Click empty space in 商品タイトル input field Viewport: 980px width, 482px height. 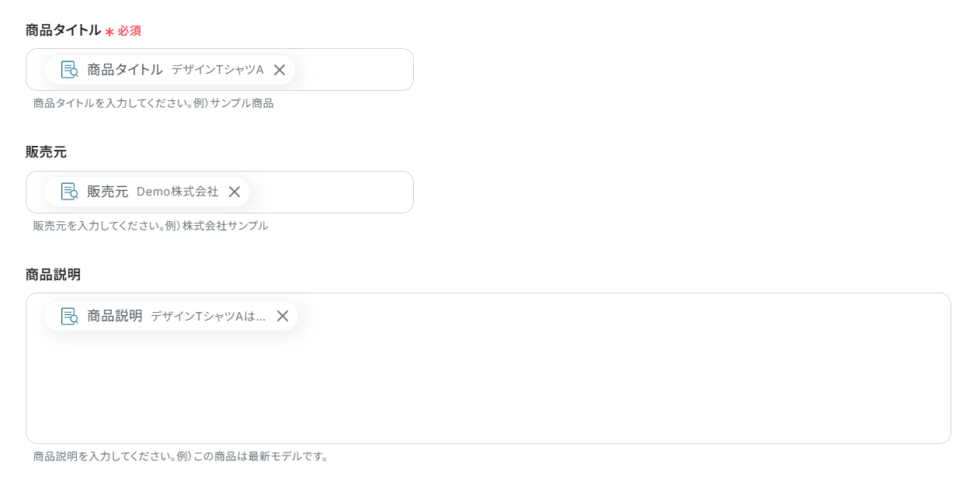click(353, 70)
